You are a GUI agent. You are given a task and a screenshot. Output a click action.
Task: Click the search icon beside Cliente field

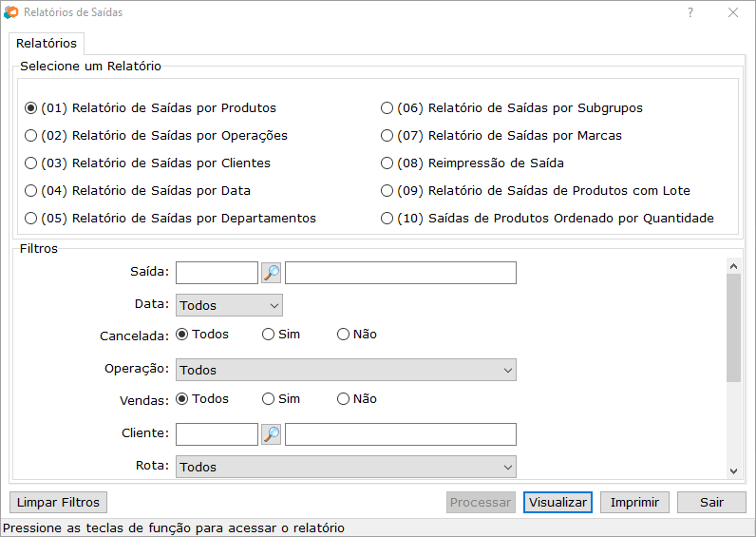(272, 434)
